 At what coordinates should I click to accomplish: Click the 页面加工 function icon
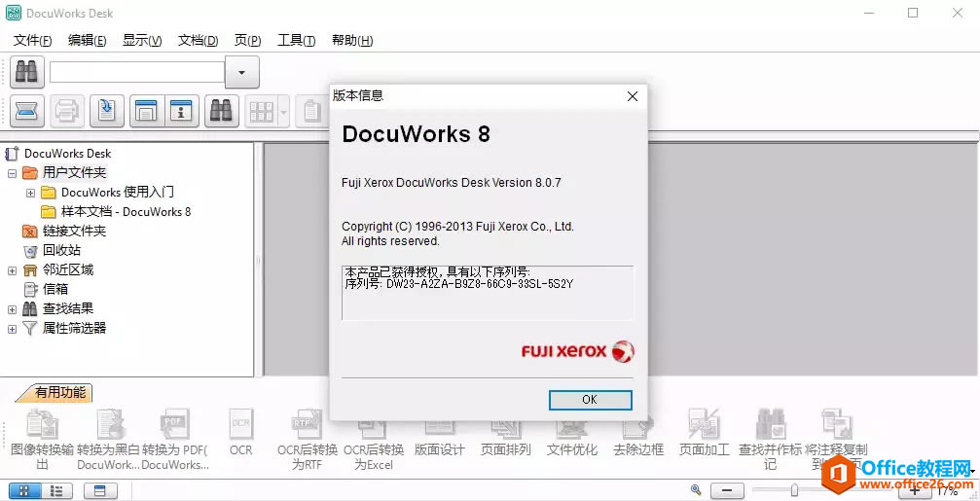704,424
